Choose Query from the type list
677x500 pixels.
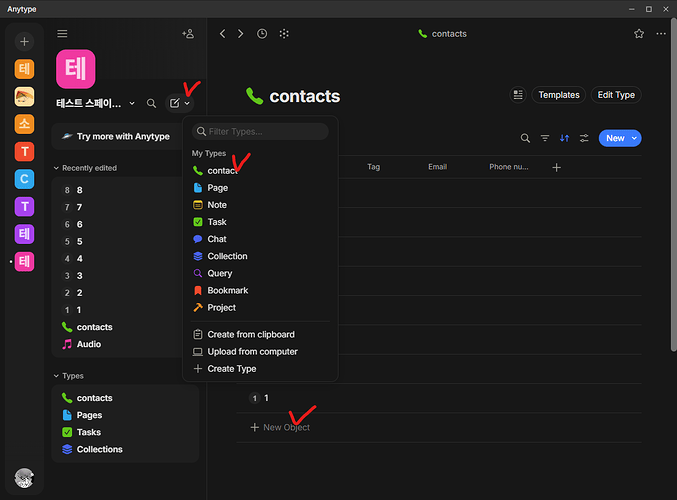pyautogui.click(x=260, y=273)
